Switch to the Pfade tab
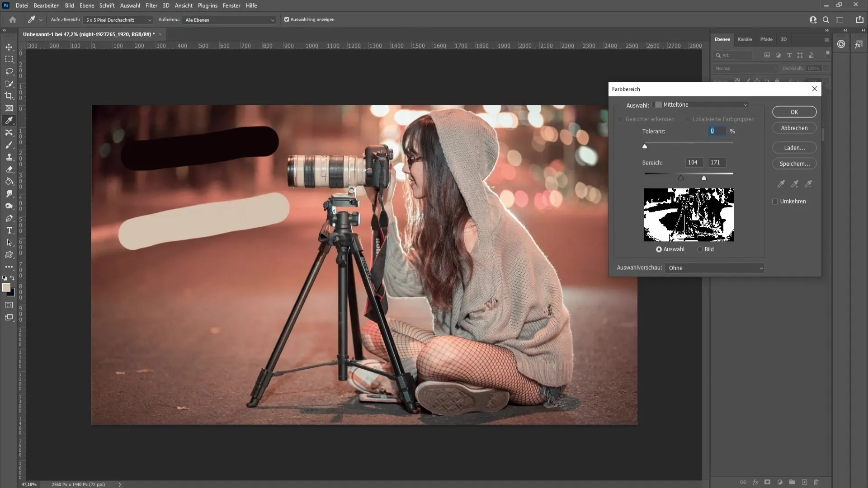 pos(766,39)
